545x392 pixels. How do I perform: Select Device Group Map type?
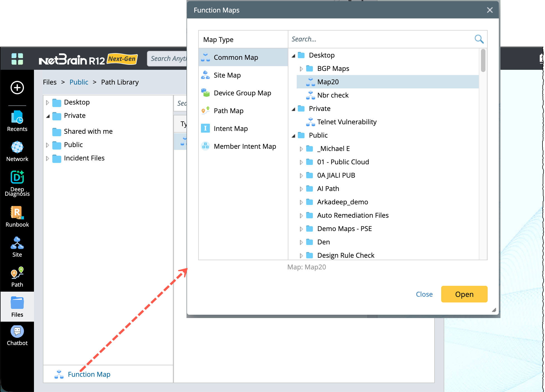point(242,93)
